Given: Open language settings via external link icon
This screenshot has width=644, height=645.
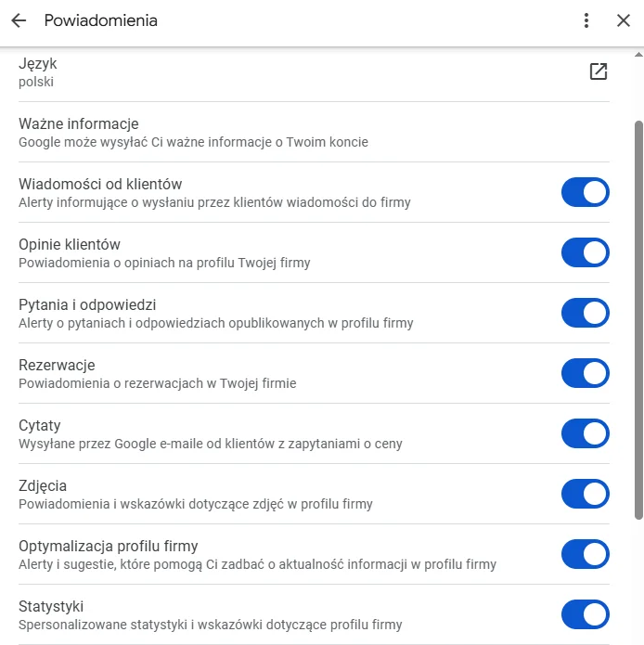Looking at the screenshot, I should pyautogui.click(x=599, y=71).
